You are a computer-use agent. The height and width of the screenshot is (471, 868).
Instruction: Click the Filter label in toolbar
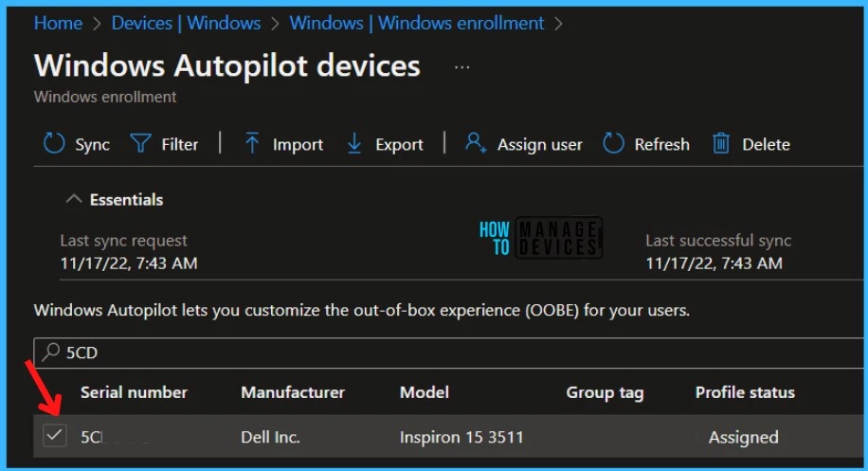tap(179, 144)
